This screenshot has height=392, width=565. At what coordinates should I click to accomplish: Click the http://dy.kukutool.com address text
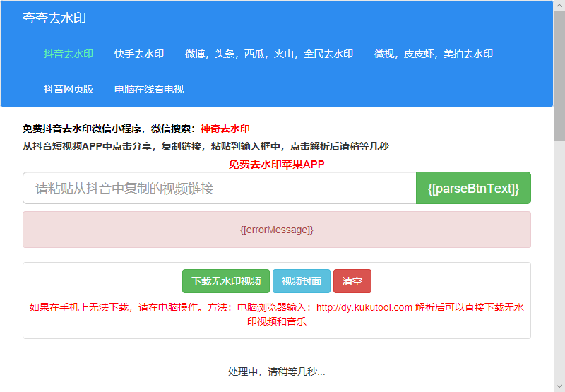[x=364, y=307]
